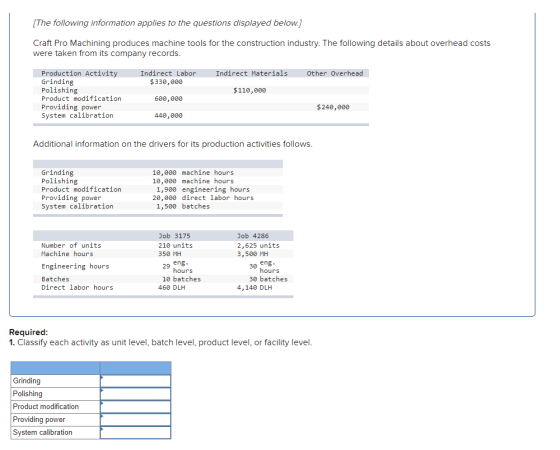Click the Required heading
Screen dimensions: 560x450
(28, 332)
